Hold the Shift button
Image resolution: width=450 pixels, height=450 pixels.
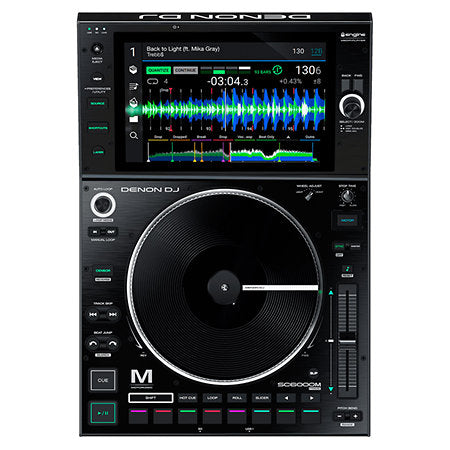[151, 398]
